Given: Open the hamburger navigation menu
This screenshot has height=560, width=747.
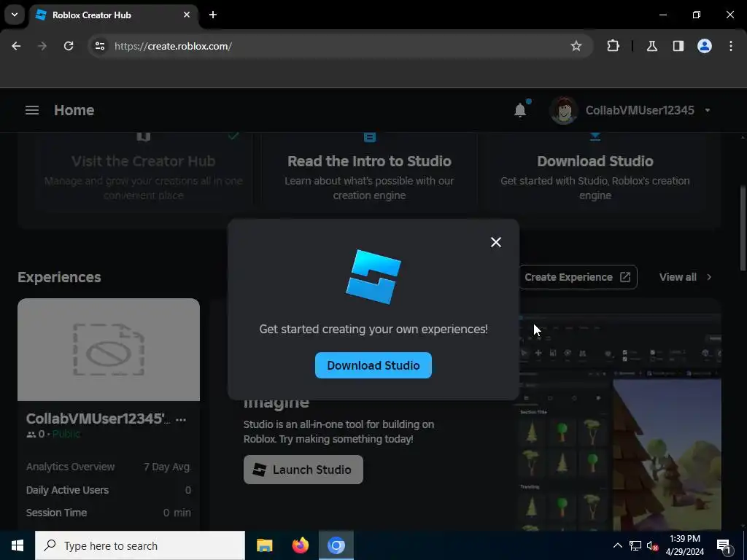Looking at the screenshot, I should (x=32, y=111).
